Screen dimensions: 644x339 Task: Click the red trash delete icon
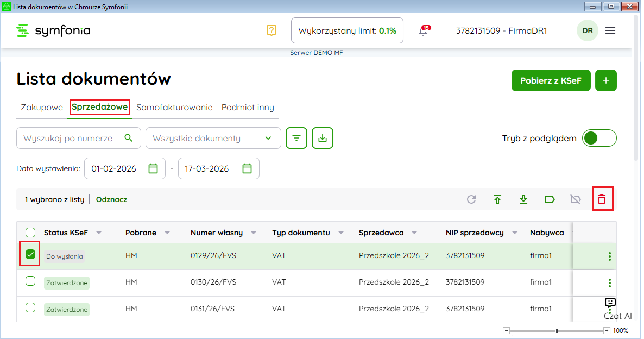coord(601,199)
